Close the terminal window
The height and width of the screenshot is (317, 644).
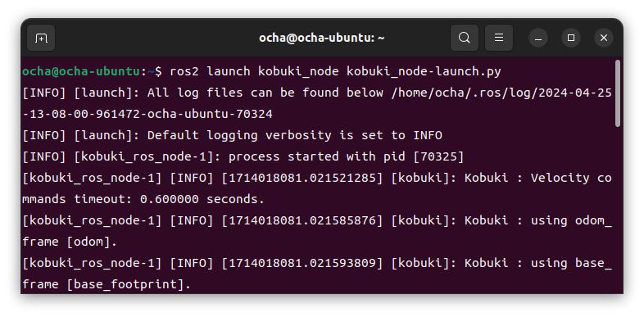tap(604, 38)
